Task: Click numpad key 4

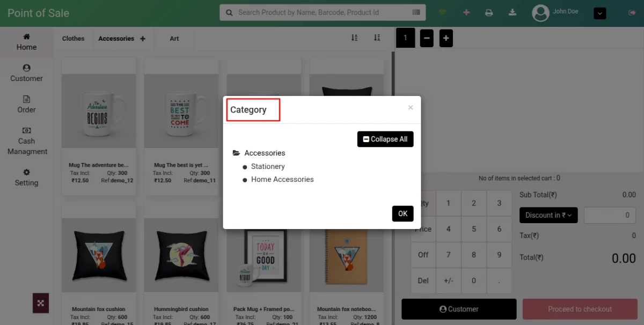Action: point(449,229)
